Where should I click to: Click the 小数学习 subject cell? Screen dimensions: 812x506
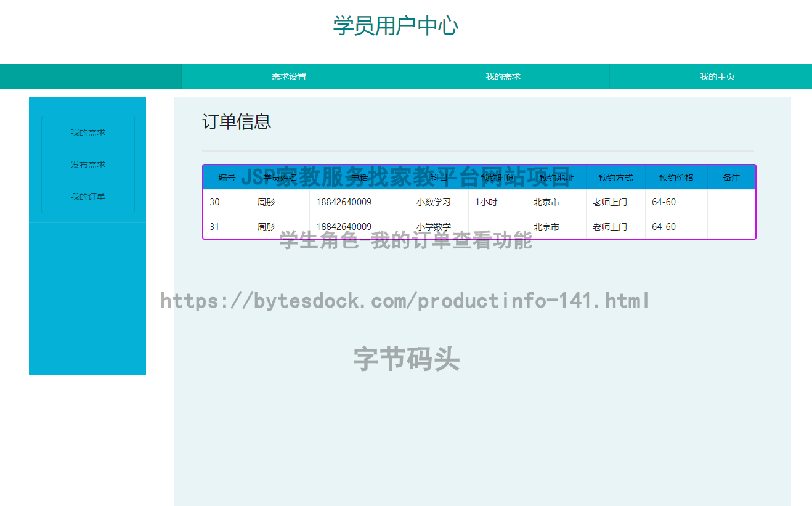[x=439, y=202]
